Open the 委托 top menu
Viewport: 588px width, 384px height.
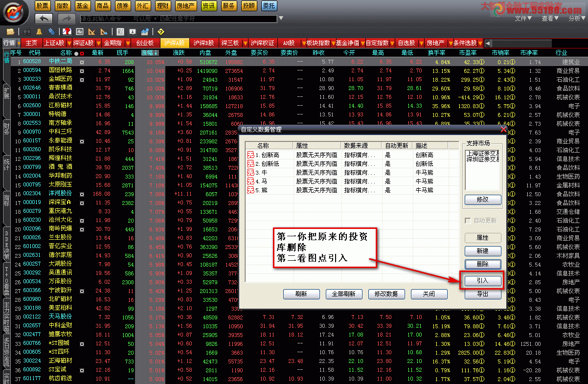pyautogui.click(x=268, y=5)
